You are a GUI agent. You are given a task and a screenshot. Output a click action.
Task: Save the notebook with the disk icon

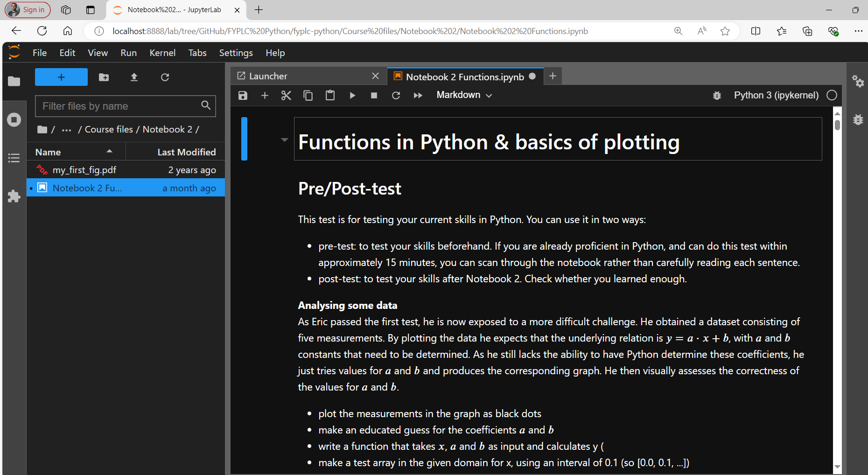click(243, 96)
